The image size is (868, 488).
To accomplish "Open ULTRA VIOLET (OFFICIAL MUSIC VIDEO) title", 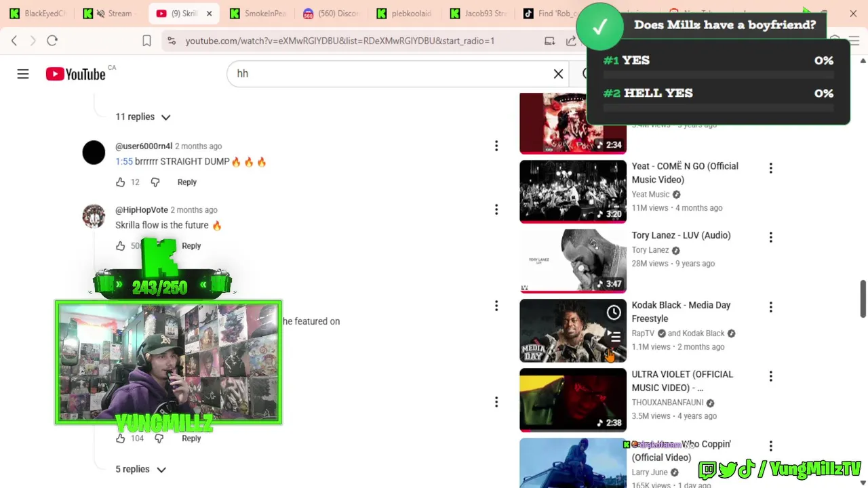I will [682, 381].
